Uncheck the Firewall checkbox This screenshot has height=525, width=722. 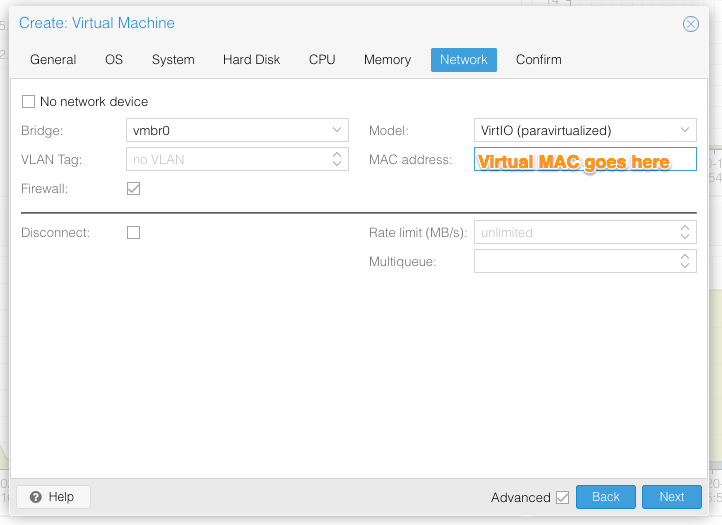133,188
